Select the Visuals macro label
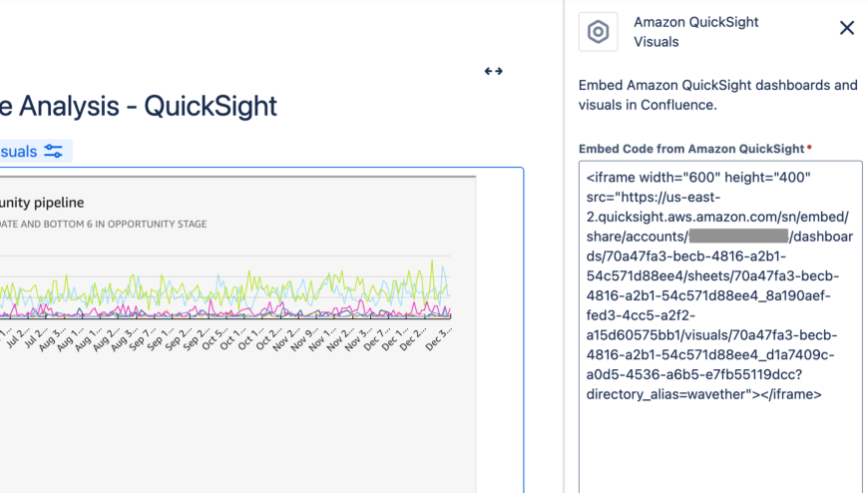This screenshot has height=493, width=868. pyautogui.click(x=18, y=152)
